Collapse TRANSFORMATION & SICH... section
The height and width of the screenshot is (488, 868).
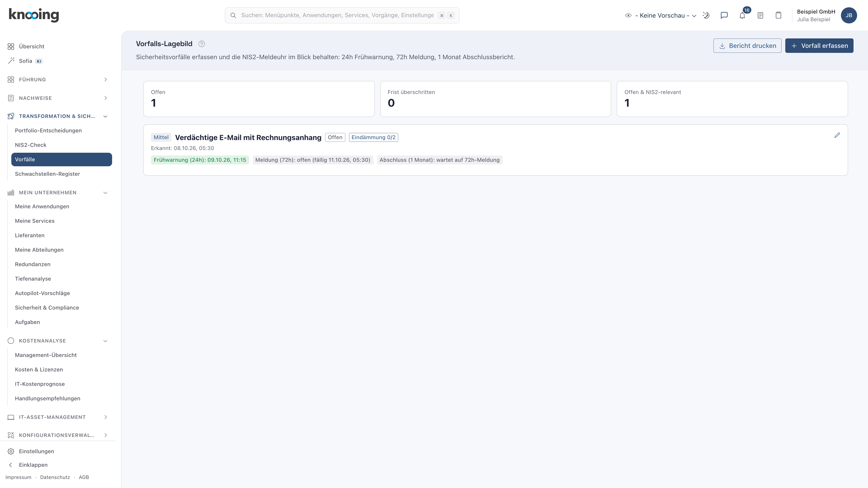click(58, 116)
